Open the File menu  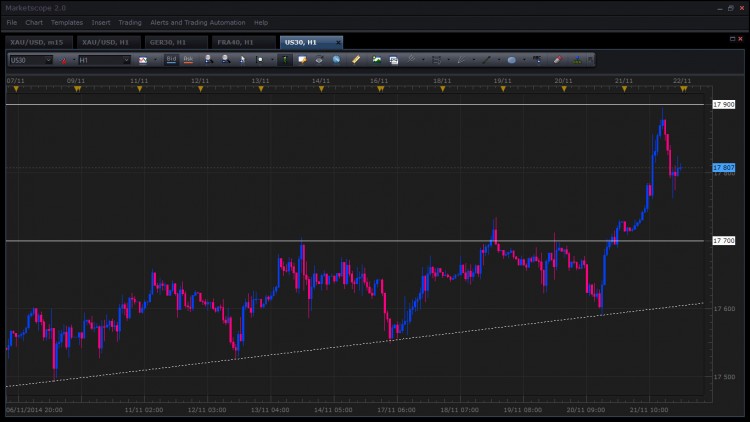coord(11,22)
